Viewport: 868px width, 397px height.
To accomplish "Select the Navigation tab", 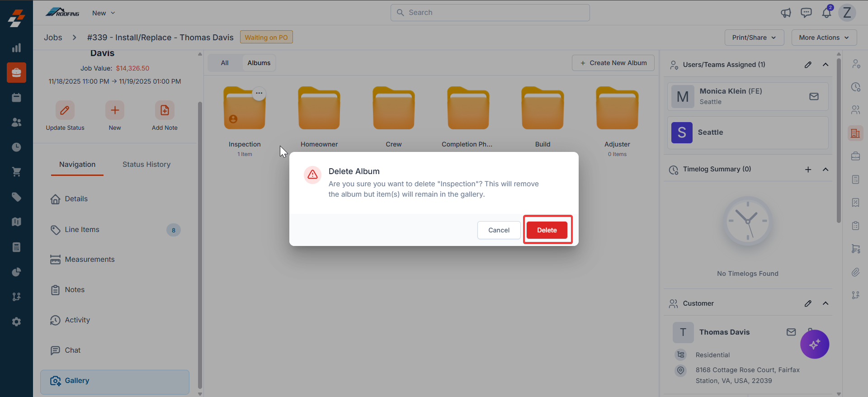I will point(77,165).
